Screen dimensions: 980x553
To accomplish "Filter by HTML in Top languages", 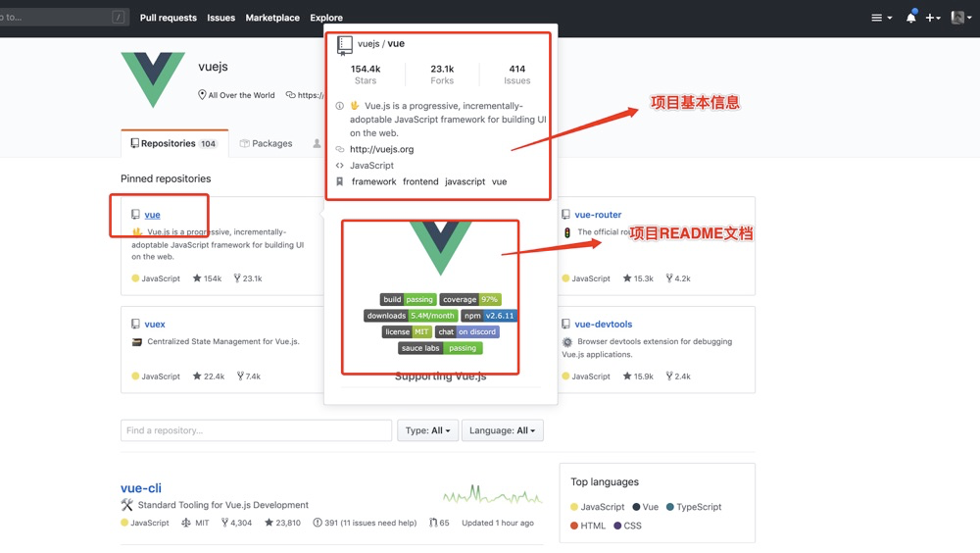I will coord(587,526).
